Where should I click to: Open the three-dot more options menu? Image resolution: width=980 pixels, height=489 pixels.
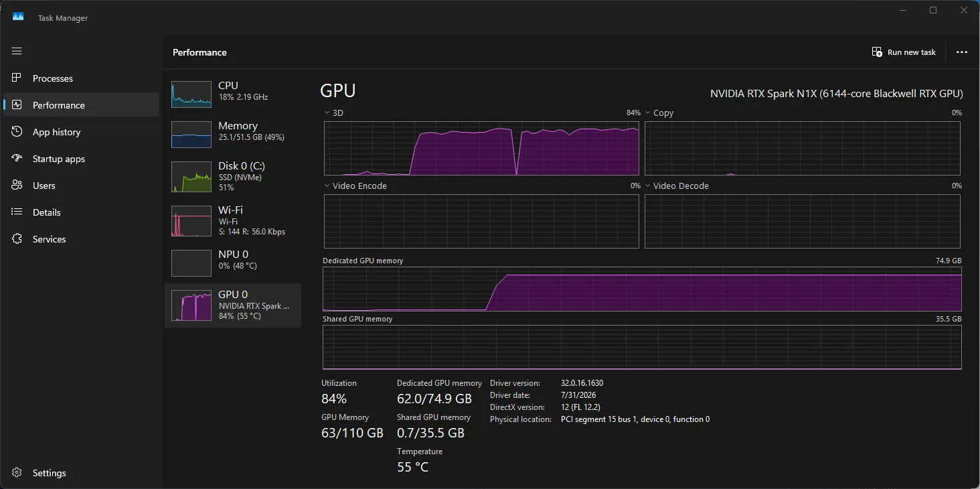coord(962,52)
